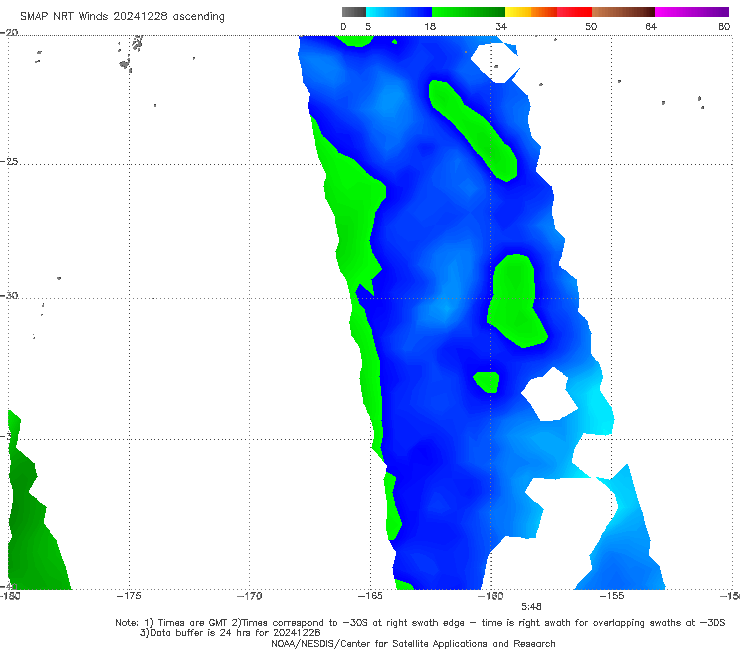Click the color bar label '80'
The image size is (740, 650).
(724, 27)
